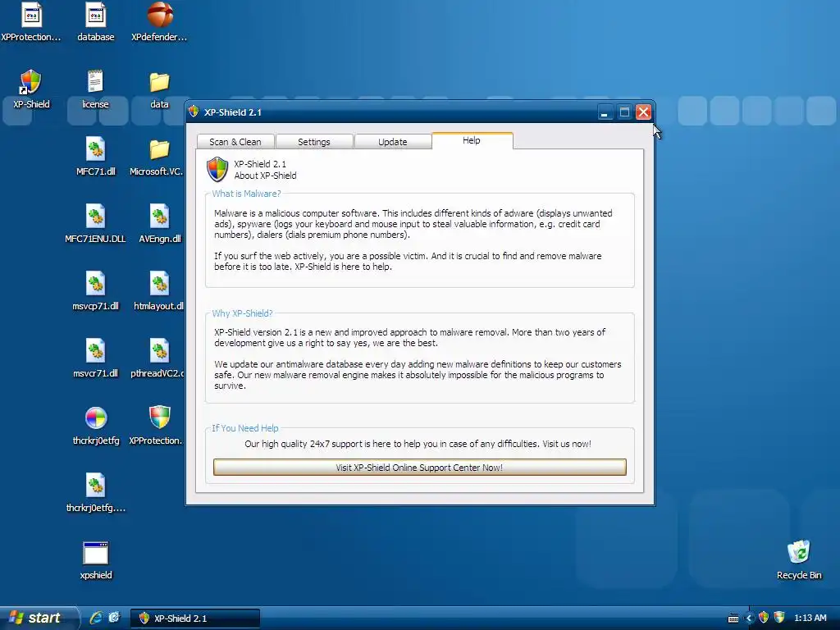Image resolution: width=840 pixels, height=630 pixels.
Task: Minimize the XP-Shield 2.1 window
Action: [x=605, y=112]
